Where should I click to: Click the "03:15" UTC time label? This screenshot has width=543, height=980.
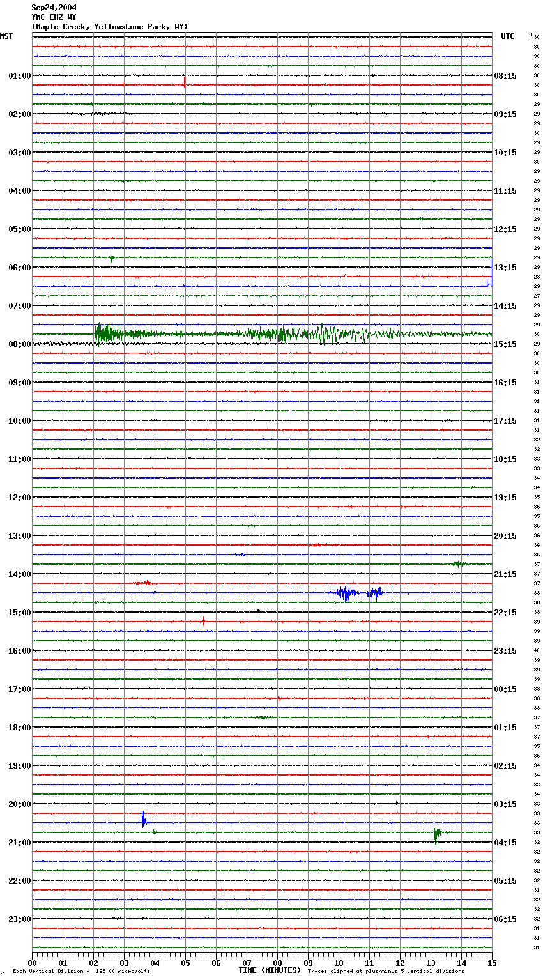click(505, 804)
